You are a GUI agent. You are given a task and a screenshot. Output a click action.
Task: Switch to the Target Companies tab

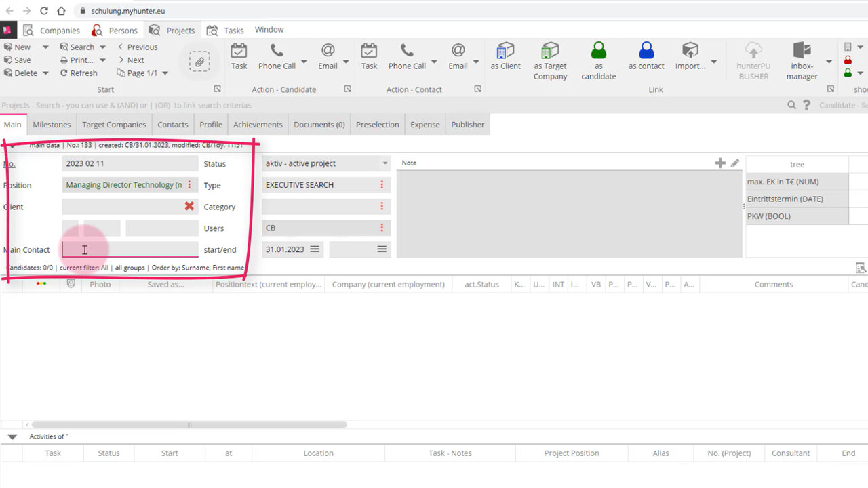(114, 125)
